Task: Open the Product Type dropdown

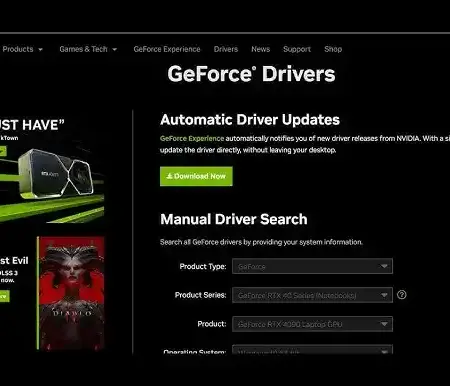Action: point(312,266)
